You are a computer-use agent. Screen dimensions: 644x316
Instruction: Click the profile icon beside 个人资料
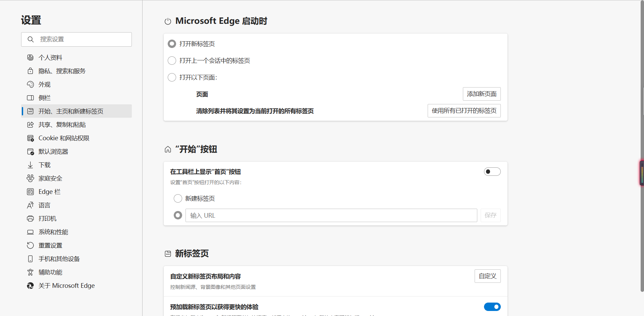pos(30,57)
